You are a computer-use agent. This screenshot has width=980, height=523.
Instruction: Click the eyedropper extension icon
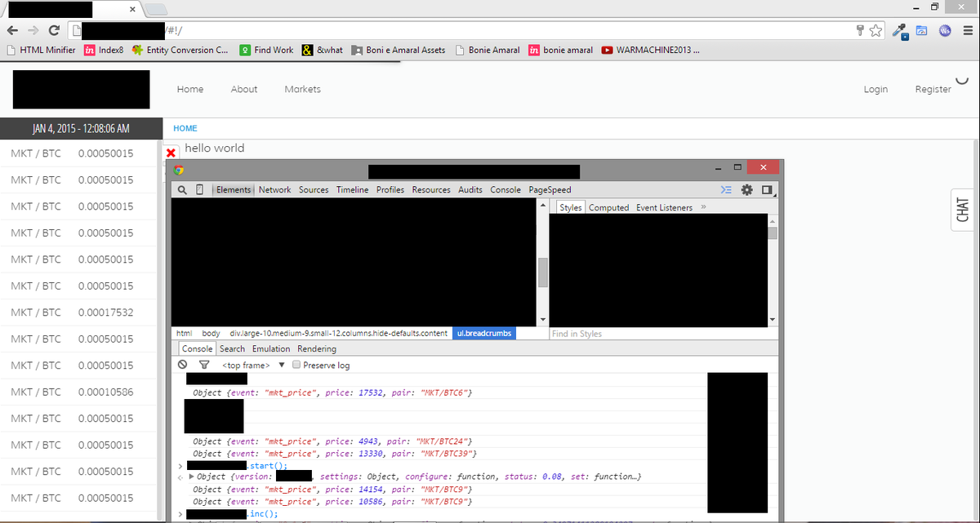pos(901,31)
